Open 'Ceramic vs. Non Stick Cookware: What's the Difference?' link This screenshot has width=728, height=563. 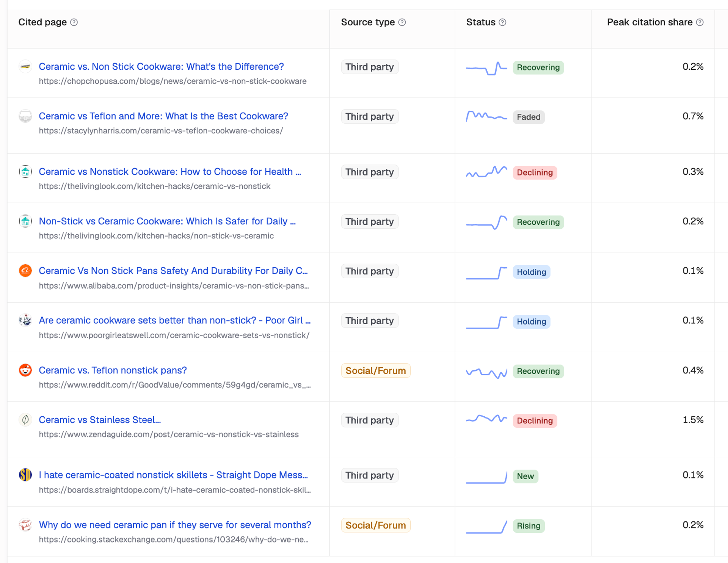coord(161,67)
